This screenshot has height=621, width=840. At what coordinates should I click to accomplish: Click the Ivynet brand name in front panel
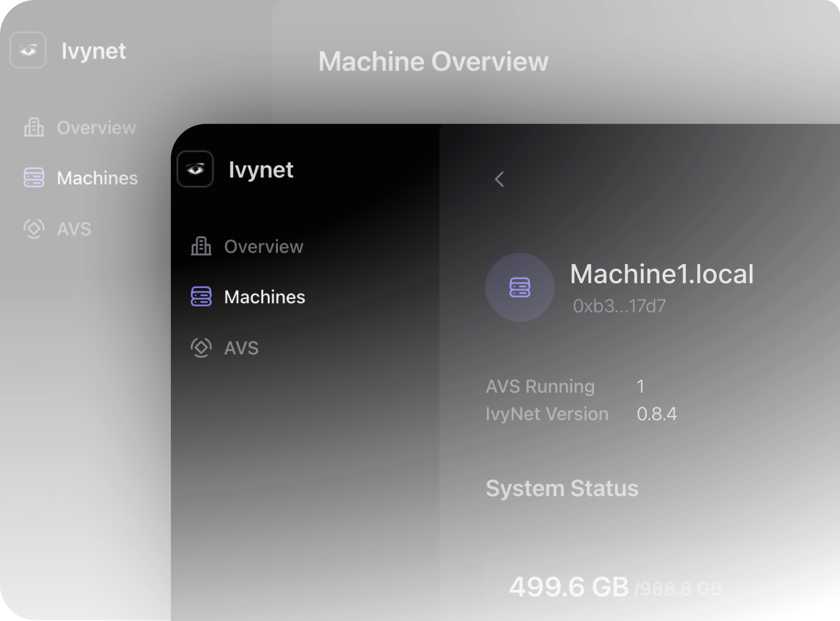[x=261, y=170]
